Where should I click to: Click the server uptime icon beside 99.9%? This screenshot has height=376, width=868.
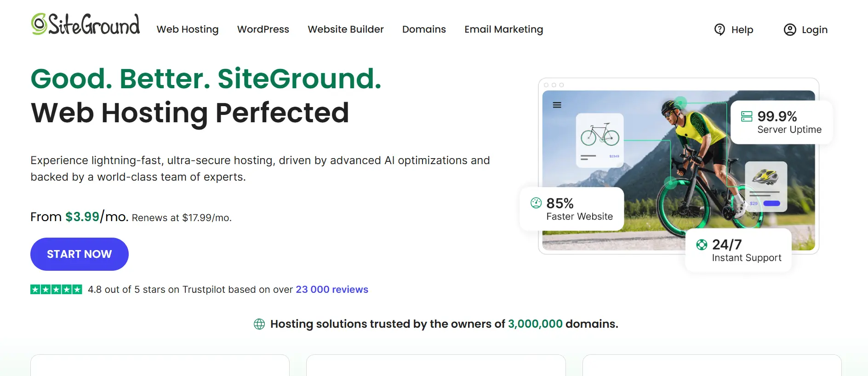coord(747,116)
